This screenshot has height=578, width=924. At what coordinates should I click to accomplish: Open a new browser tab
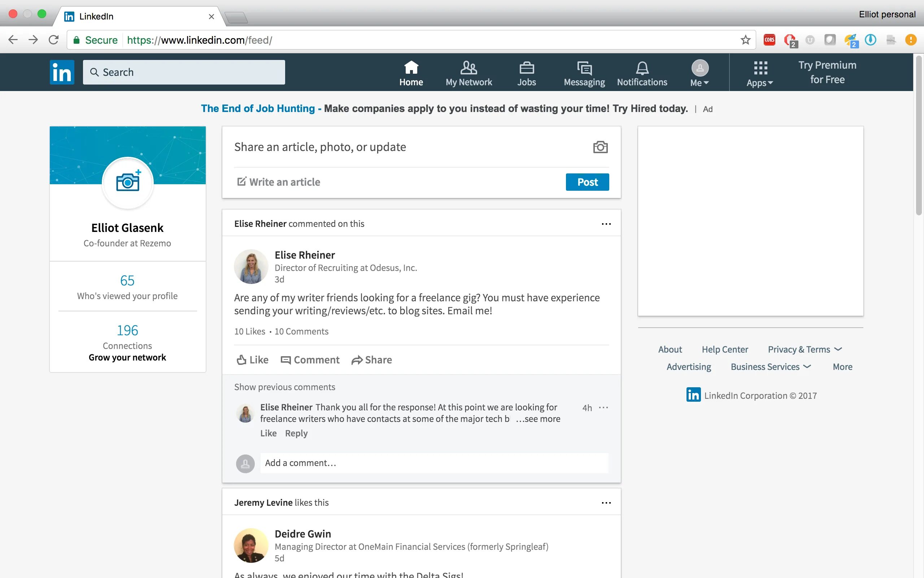click(x=236, y=17)
